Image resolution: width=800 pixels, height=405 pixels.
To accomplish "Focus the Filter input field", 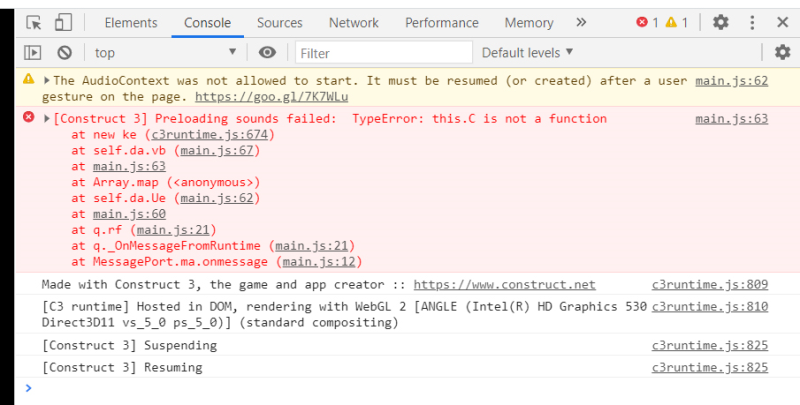I will [384, 53].
